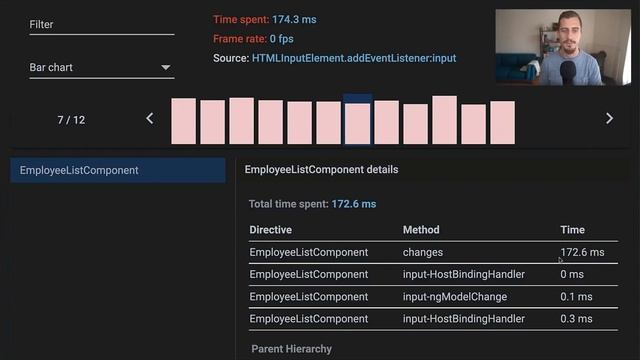640x360 pixels.
Task: Click the '7 / 12' frame counter
Action: pos(71,120)
